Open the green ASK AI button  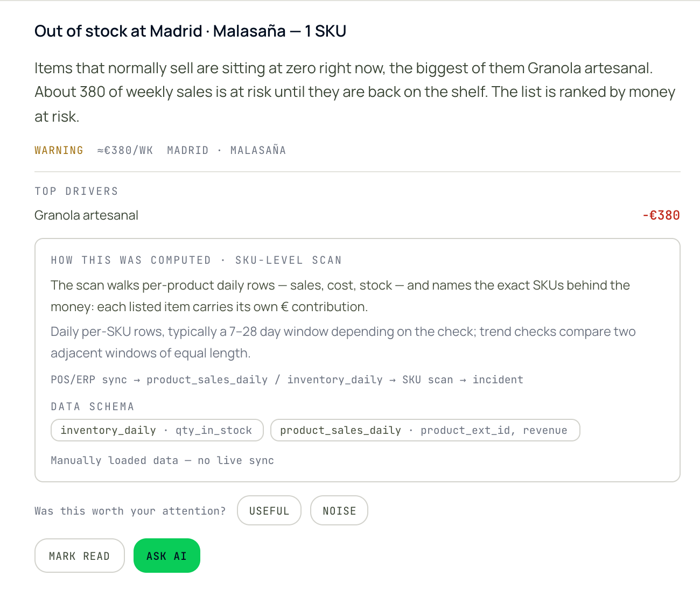tap(167, 556)
